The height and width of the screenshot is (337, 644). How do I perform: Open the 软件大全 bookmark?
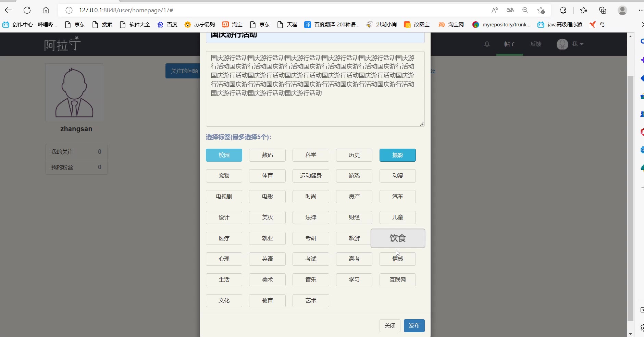click(135, 25)
